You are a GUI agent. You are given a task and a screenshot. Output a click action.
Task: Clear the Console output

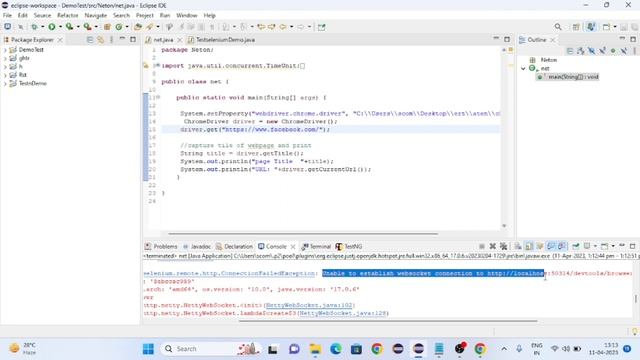[518, 246]
